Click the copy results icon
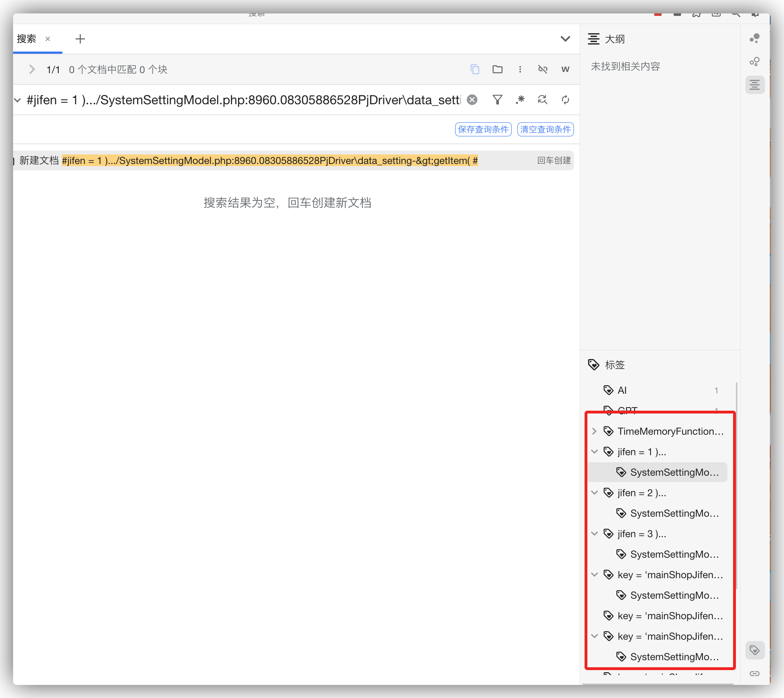 475,69
